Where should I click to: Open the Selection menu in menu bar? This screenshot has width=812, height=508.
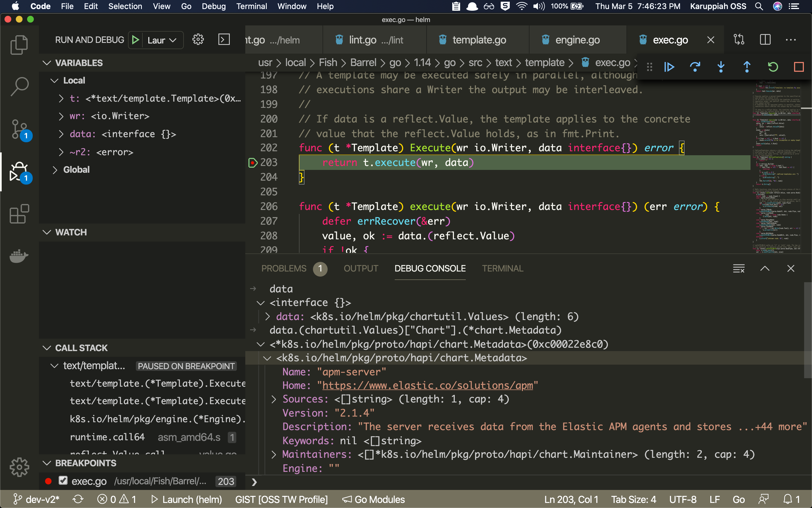125,6
